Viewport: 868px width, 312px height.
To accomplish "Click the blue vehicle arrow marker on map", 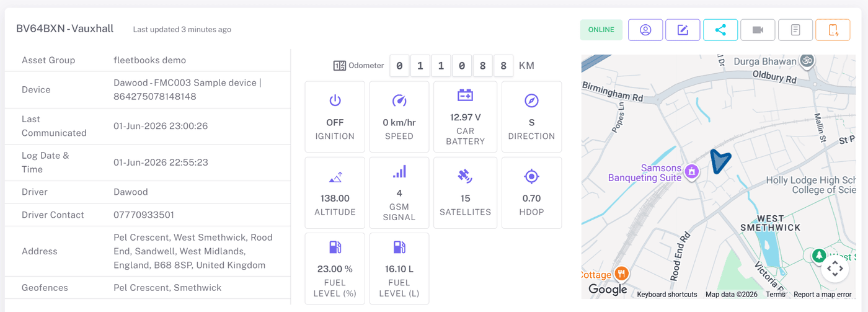I will click(x=720, y=161).
